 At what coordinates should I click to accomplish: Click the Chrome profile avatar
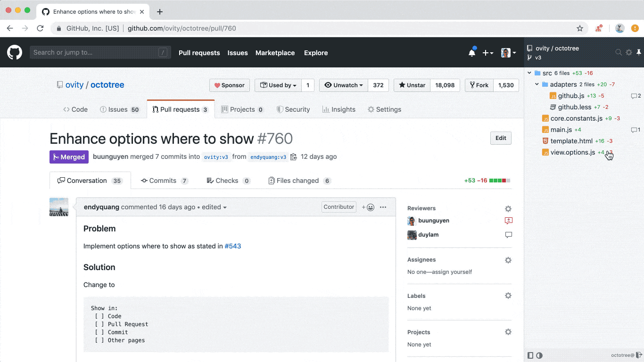point(620,28)
